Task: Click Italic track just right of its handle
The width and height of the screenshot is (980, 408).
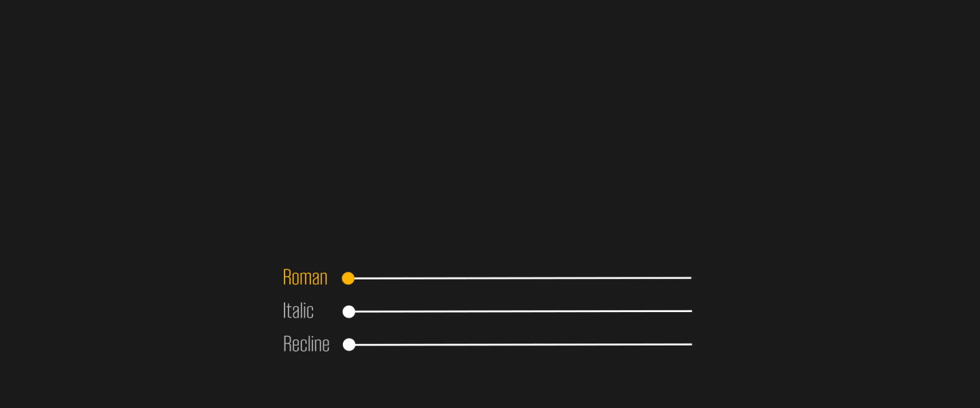Action: (x=364, y=311)
